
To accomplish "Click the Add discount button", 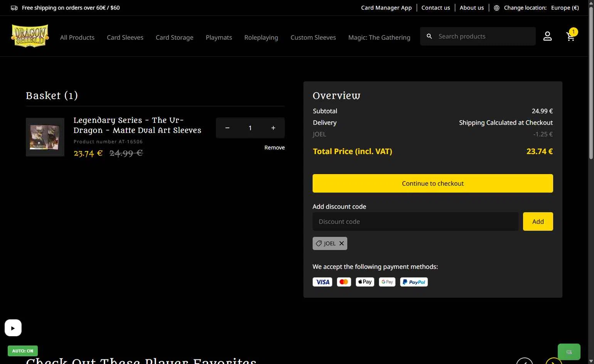I will click(538, 221).
